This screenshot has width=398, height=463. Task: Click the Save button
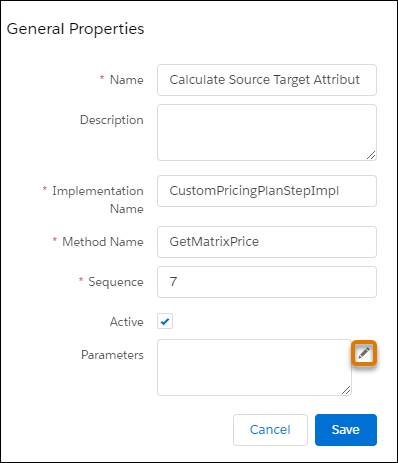[346, 430]
